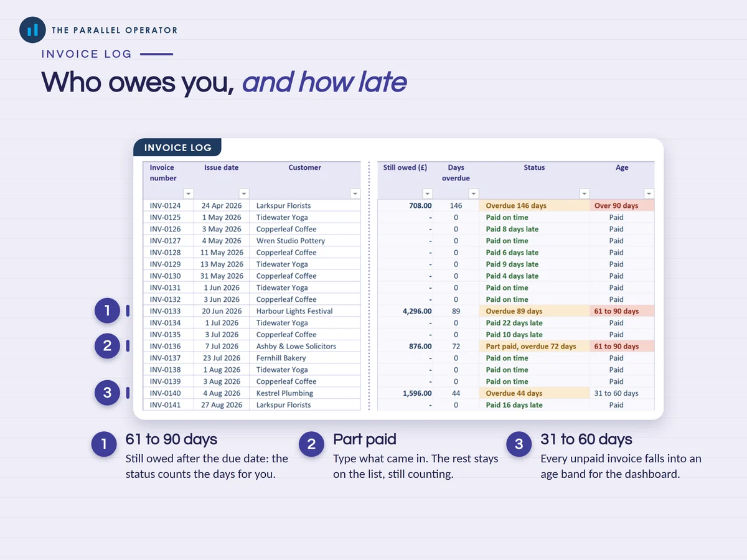
Task: Open the Issue date column filter dropdown
Action: (244, 194)
